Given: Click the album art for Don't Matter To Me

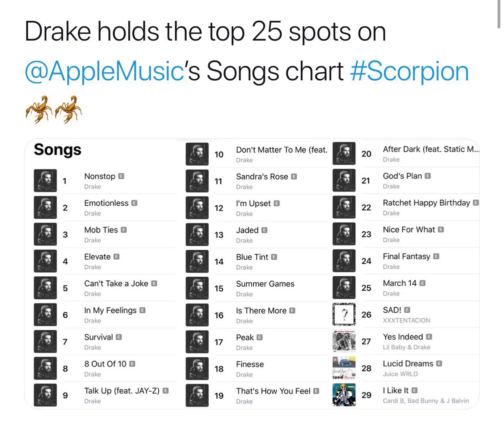Looking at the screenshot, I should coord(197,154).
